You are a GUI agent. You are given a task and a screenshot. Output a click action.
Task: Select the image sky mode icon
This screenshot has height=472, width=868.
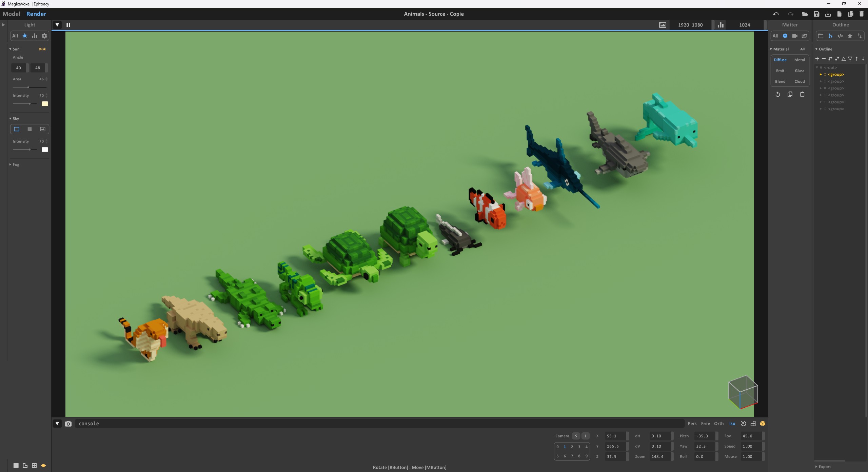pos(43,129)
